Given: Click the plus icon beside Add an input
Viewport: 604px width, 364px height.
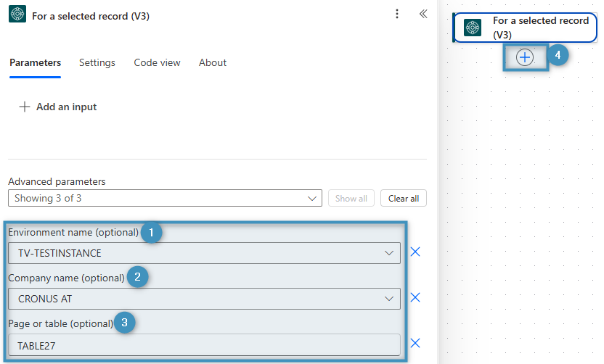Looking at the screenshot, I should tap(24, 107).
